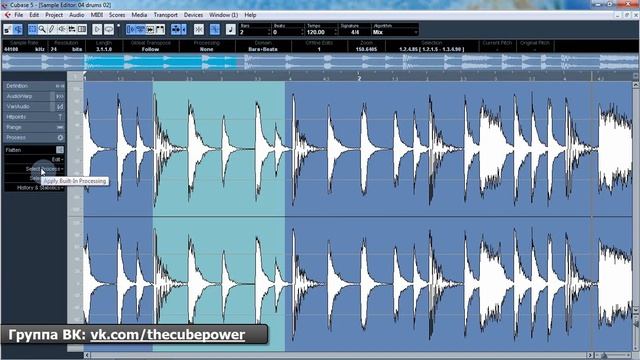The height and width of the screenshot is (360, 640).
Task: Click the Signature 4/4 value
Action: click(354, 32)
